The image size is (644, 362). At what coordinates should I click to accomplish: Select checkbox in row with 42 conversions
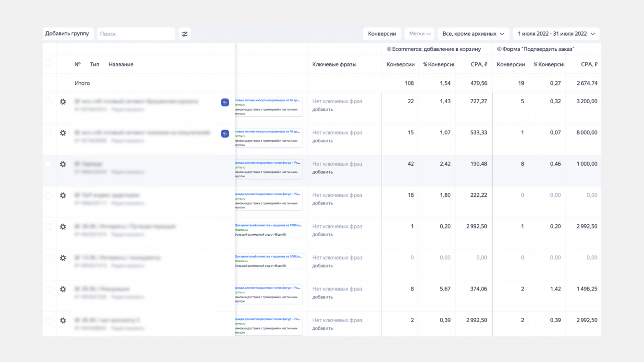[x=48, y=164]
